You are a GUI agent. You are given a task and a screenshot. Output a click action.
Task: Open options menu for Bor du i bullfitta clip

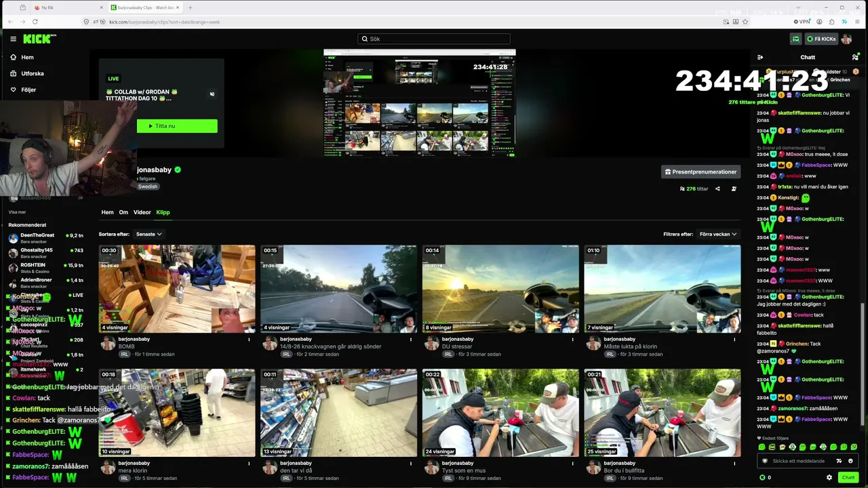[x=734, y=464]
